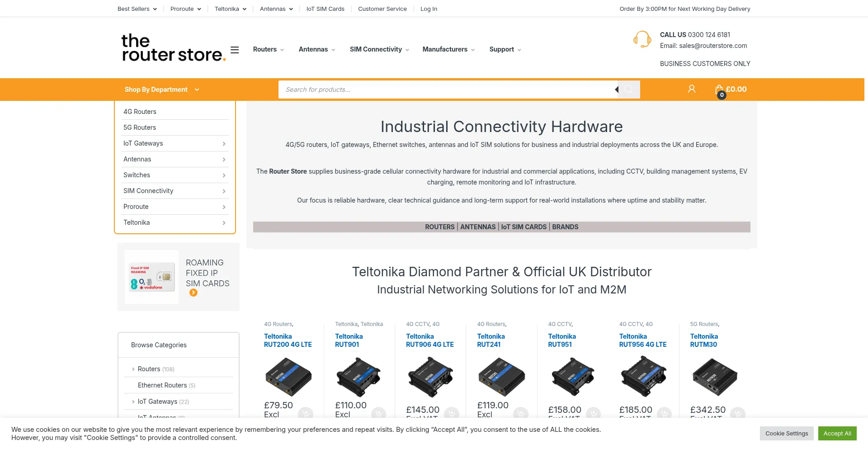Screen dimensions: 868x449
Task: Open the RUT200 4G LTE product image
Action: tap(288, 377)
